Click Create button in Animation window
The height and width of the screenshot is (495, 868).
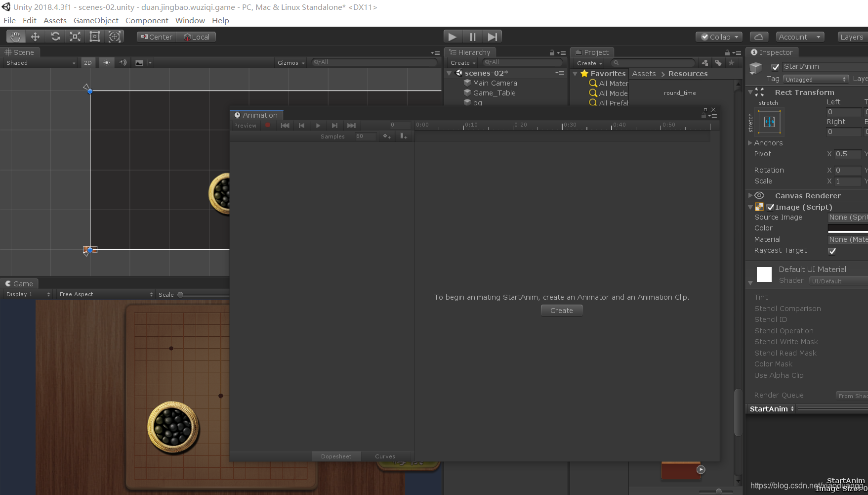(562, 311)
